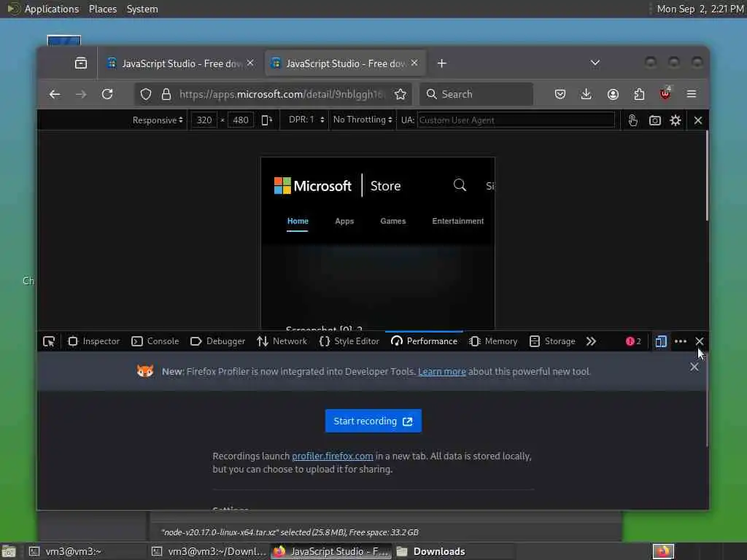
Task: Go forward with the browser forward arrow
Action: [81, 94]
